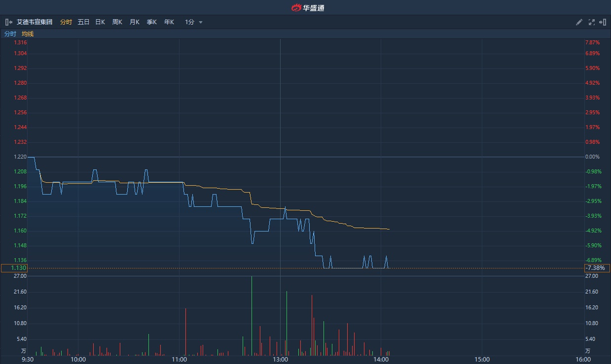The width and height of the screenshot is (611, 364).
Task: Click the 1.316 top price label
Action: (20, 43)
